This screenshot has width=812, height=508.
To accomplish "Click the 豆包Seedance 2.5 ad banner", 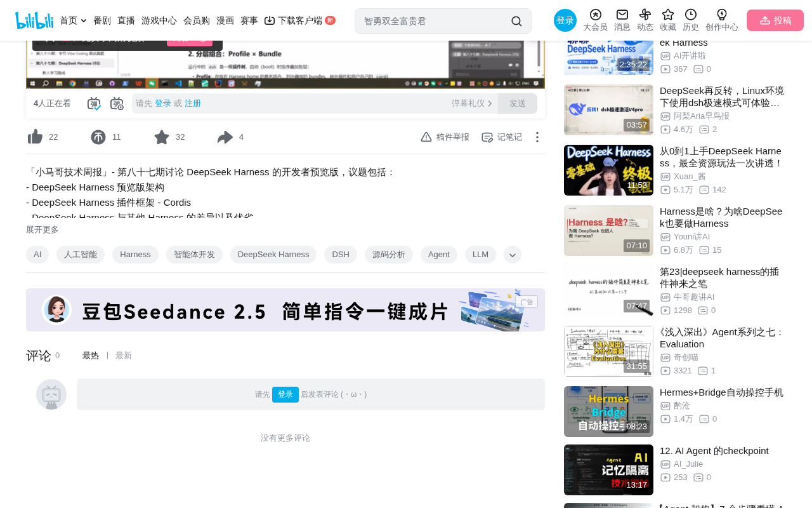I will pyautogui.click(x=285, y=310).
